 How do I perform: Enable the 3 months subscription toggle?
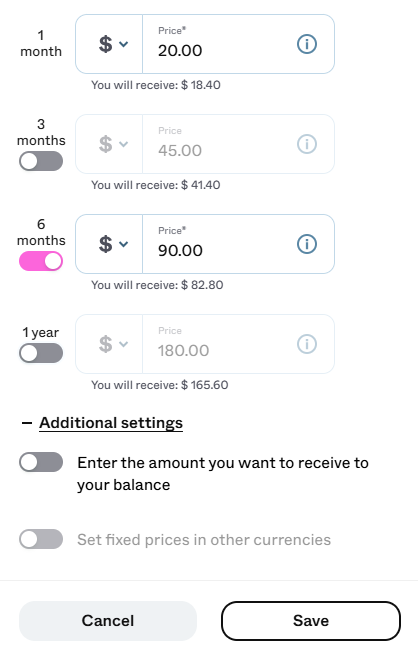(x=41, y=161)
